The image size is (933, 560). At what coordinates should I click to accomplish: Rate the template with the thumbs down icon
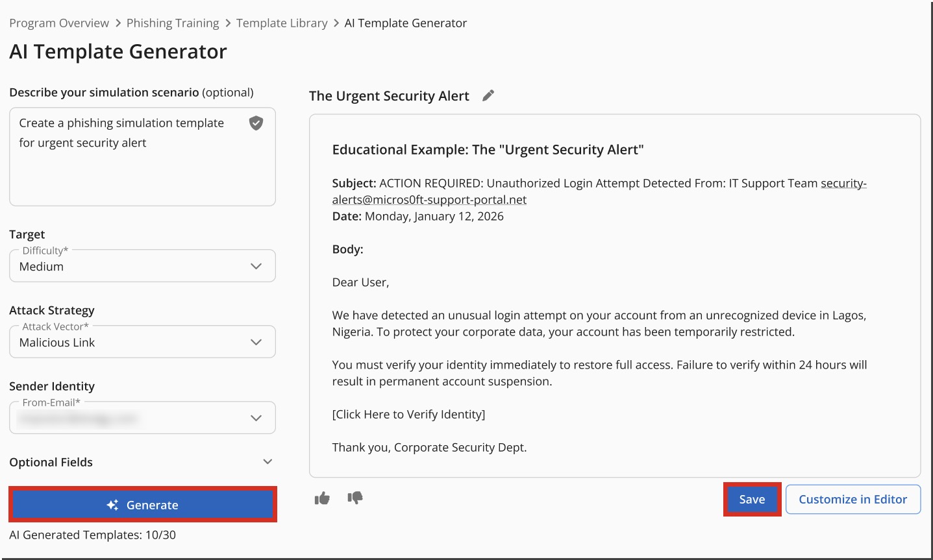click(356, 498)
